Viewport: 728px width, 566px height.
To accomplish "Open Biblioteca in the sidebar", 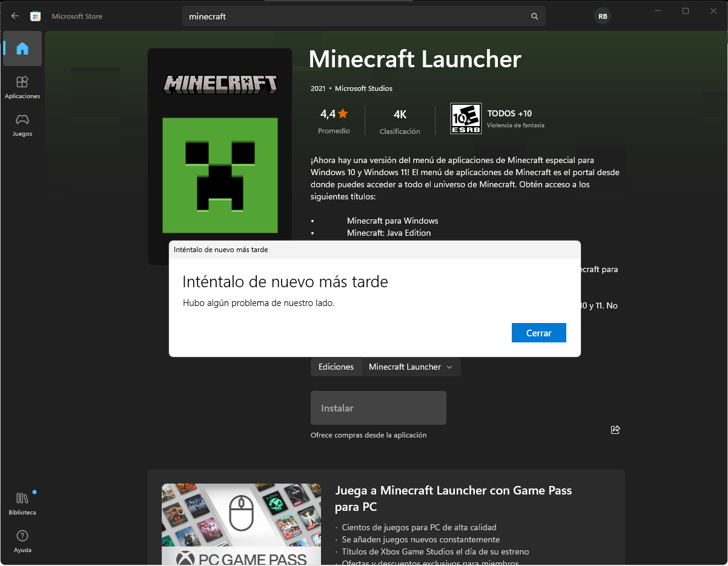I will tap(22, 504).
